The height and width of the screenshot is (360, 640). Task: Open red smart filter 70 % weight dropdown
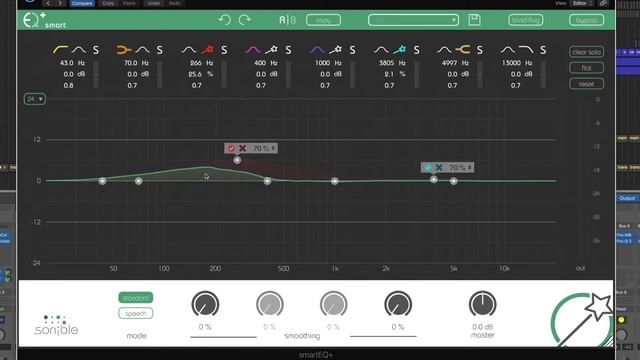click(263, 148)
